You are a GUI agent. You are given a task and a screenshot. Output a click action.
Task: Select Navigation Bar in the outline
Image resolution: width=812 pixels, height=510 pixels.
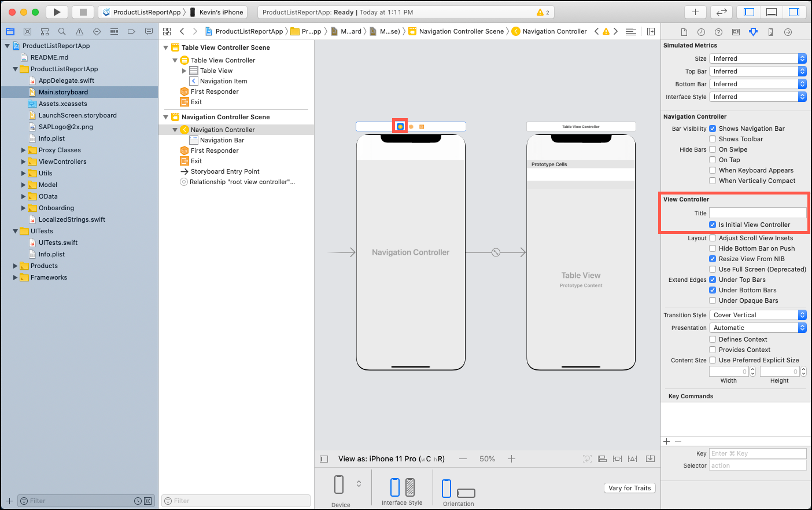point(222,140)
